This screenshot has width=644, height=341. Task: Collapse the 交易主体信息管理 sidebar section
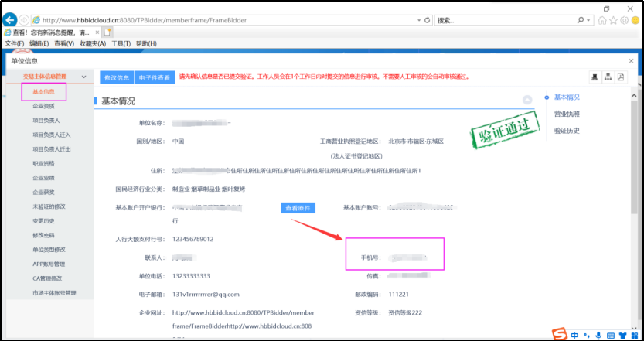coord(84,77)
